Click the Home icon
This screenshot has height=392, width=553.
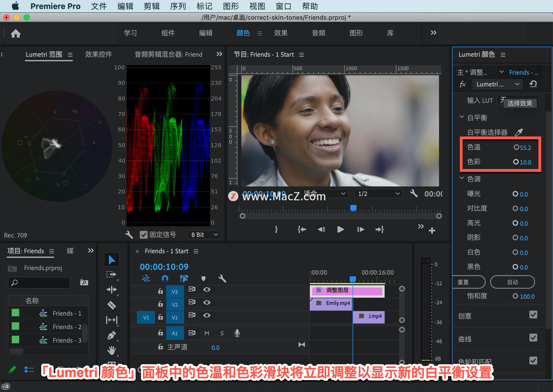click(x=16, y=34)
